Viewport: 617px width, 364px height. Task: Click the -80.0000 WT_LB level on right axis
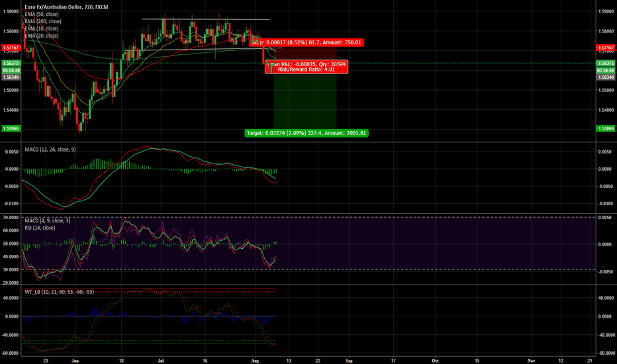click(x=606, y=353)
